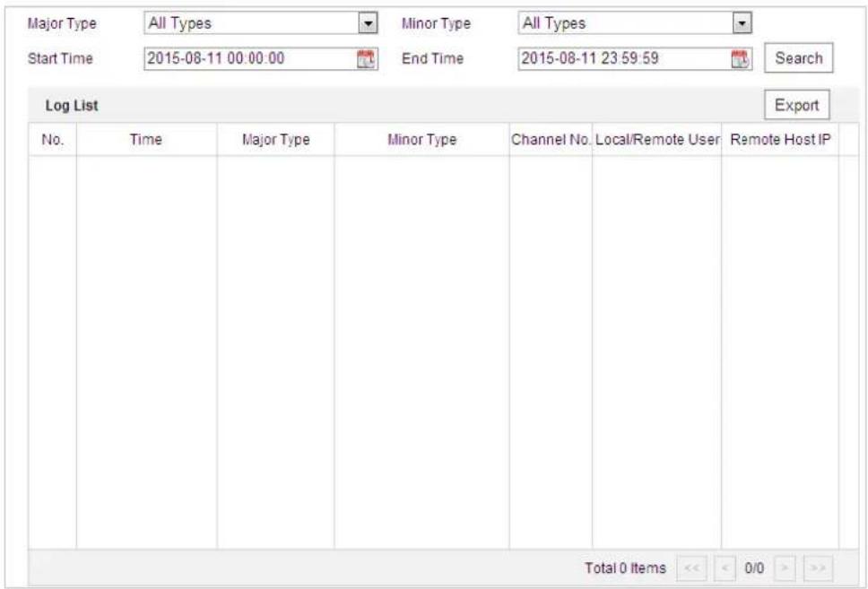Go to the last log page
868x589 pixels.
pos(818,568)
